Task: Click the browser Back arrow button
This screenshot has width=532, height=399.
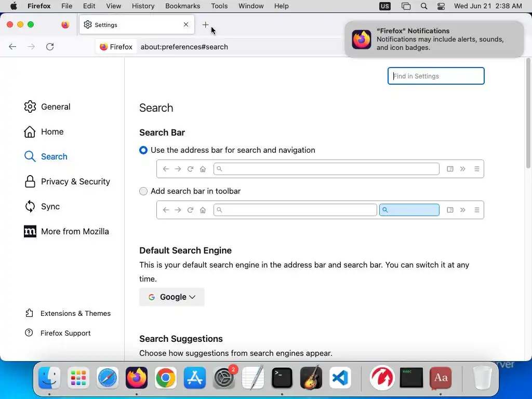Action: point(12,46)
